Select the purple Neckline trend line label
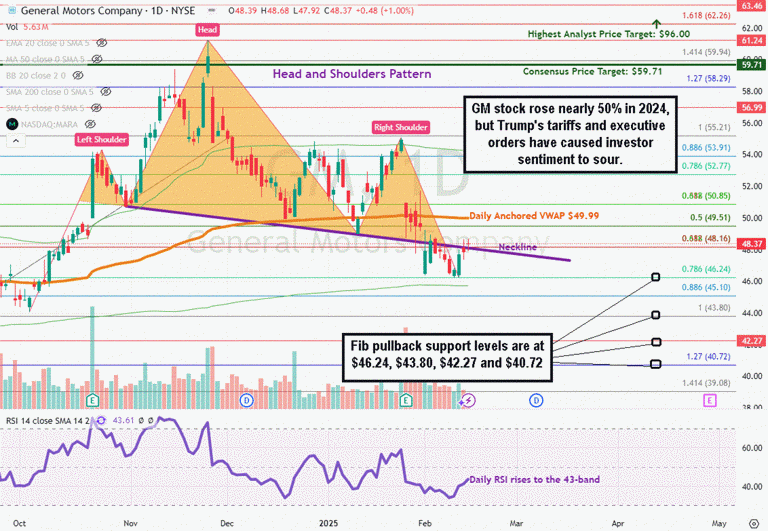This screenshot has width=768, height=531. pyautogui.click(x=517, y=247)
